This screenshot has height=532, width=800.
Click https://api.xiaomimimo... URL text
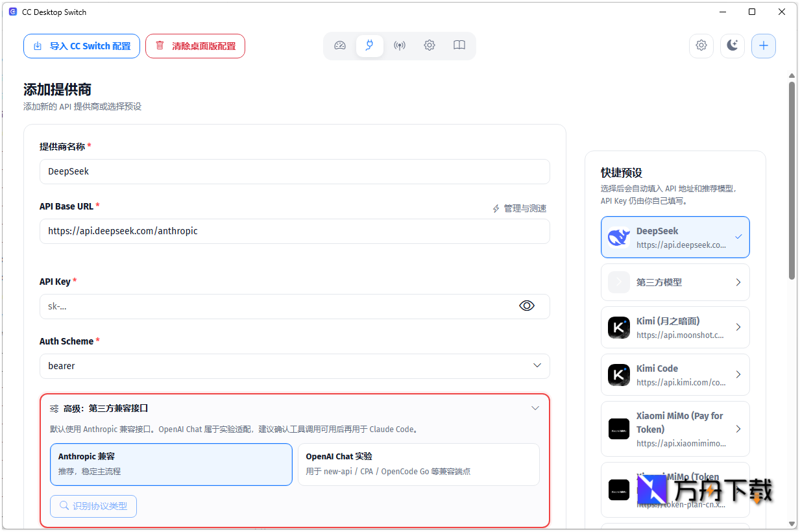(681, 443)
